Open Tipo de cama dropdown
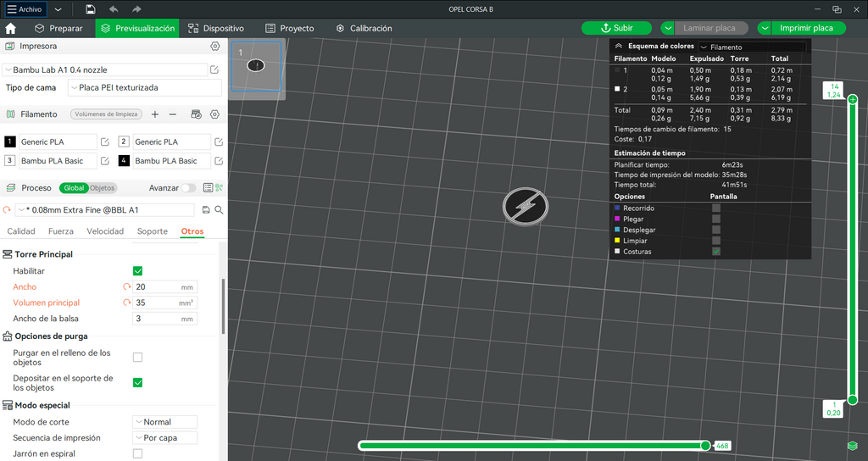Screen dimensions: 868x461 pyautogui.click(x=145, y=87)
